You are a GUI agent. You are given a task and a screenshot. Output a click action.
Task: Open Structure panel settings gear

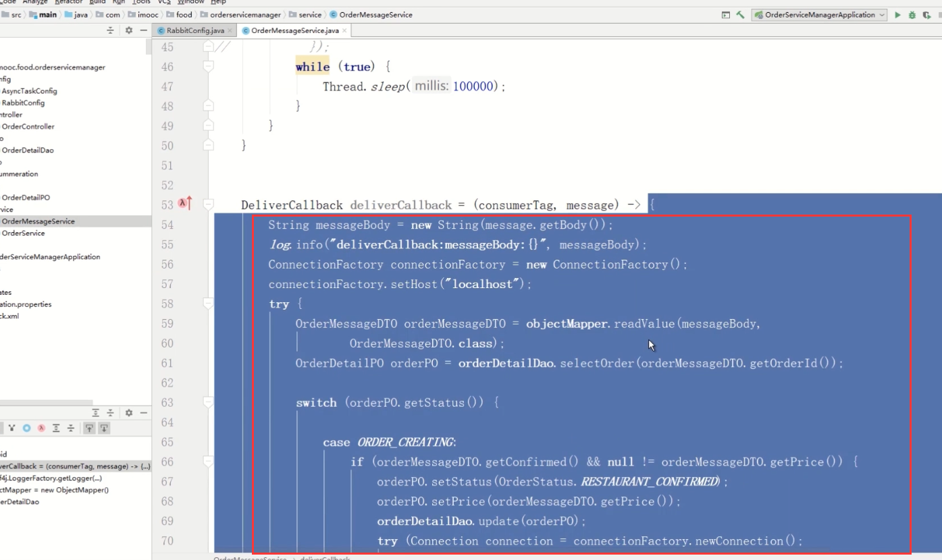pyautogui.click(x=128, y=413)
